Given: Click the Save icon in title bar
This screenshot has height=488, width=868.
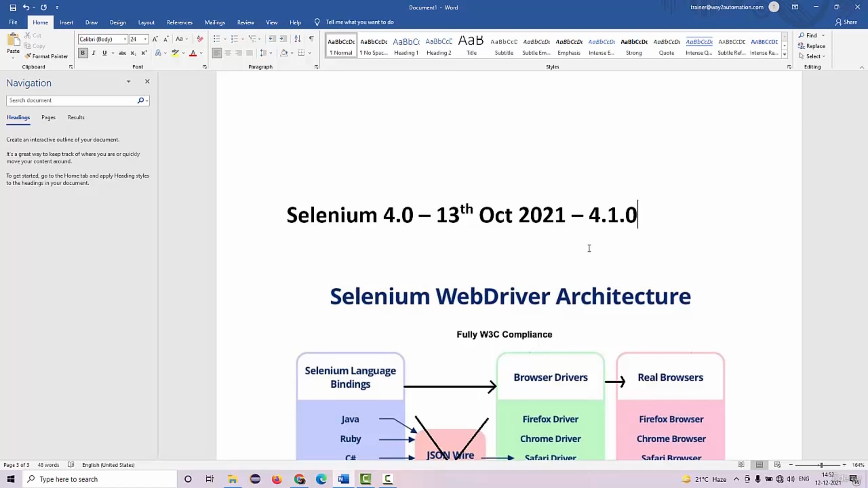Looking at the screenshot, I should coord(13,7).
